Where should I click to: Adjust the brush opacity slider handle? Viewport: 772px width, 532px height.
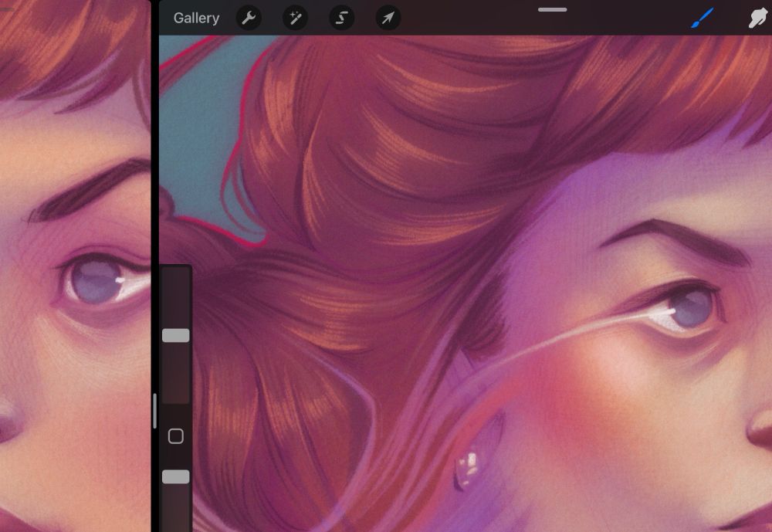(176, 476)
